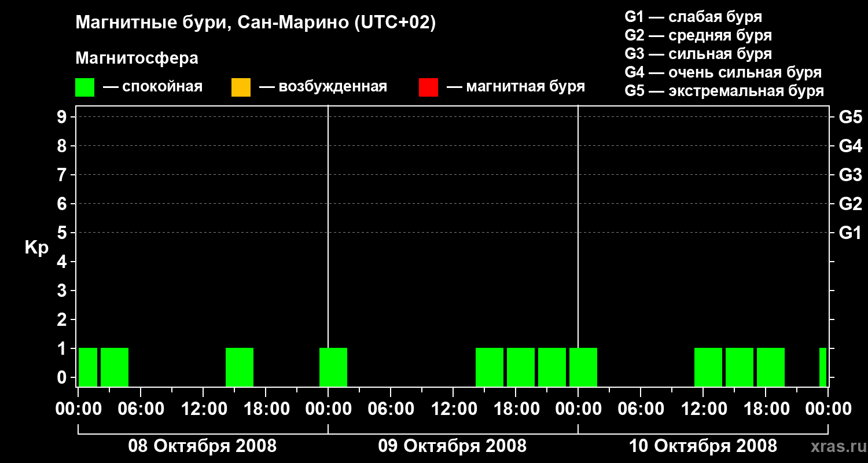
Task: Click the 12:00 tick label for 10 Октября
Action: pos(703,409)
